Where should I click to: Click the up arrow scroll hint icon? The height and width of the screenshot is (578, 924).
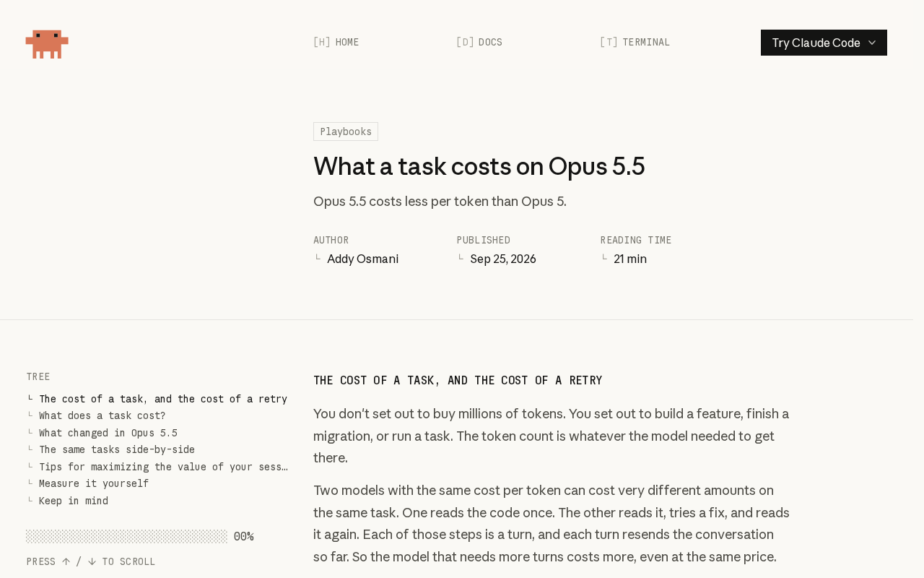point(66,561)
